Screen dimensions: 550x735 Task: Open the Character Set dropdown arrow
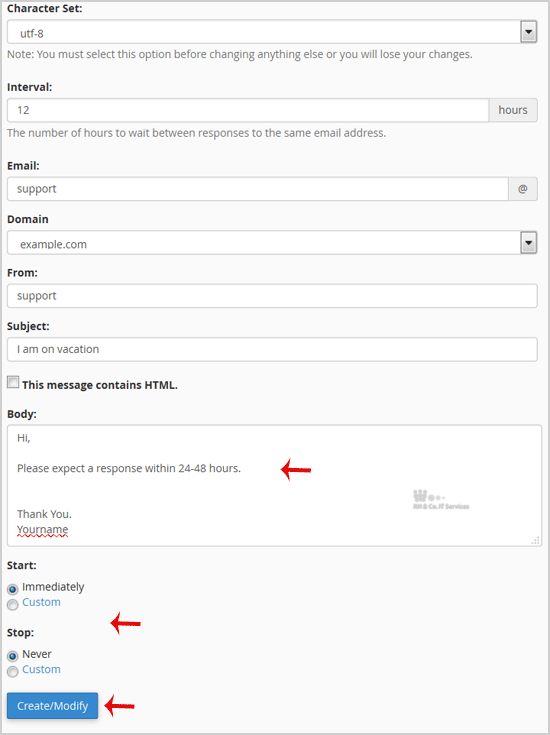tap(528, 32)
